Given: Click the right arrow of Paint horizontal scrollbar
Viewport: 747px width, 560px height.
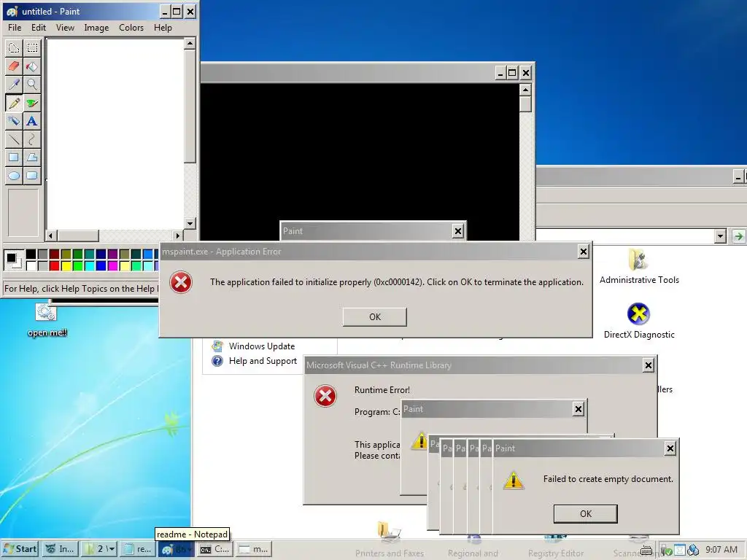Looking at the screenshot, I should pos(178,236).
